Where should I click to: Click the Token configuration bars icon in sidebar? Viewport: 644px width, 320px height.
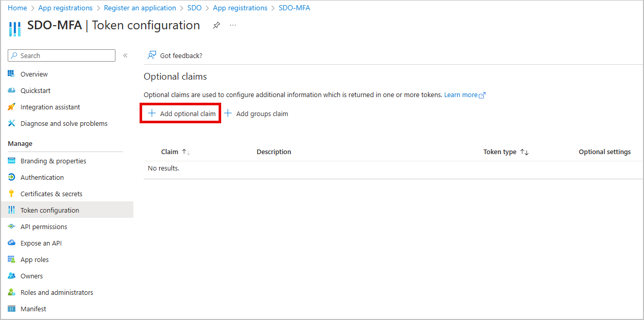[11, 210]
